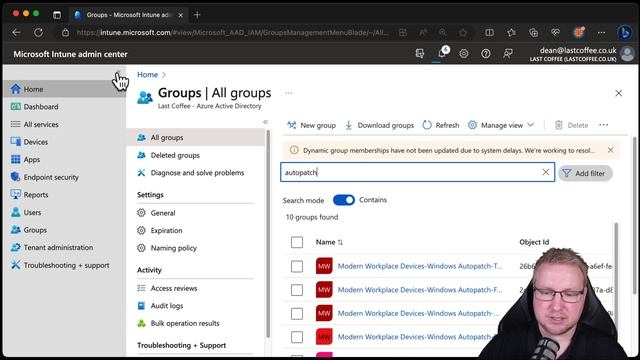Open Devices in the sidebar
This screenshot has height=360, width=640.
36,142
